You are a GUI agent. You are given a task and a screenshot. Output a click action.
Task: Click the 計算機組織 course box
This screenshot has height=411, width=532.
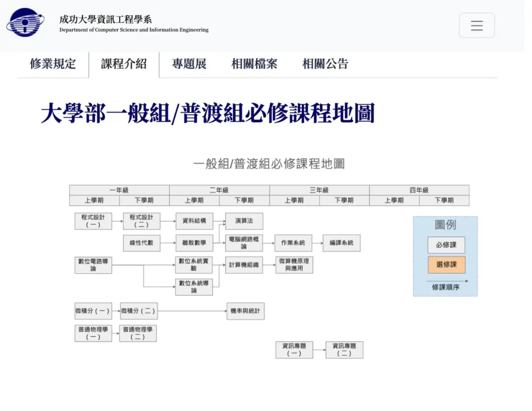click(x=244, y=265)
